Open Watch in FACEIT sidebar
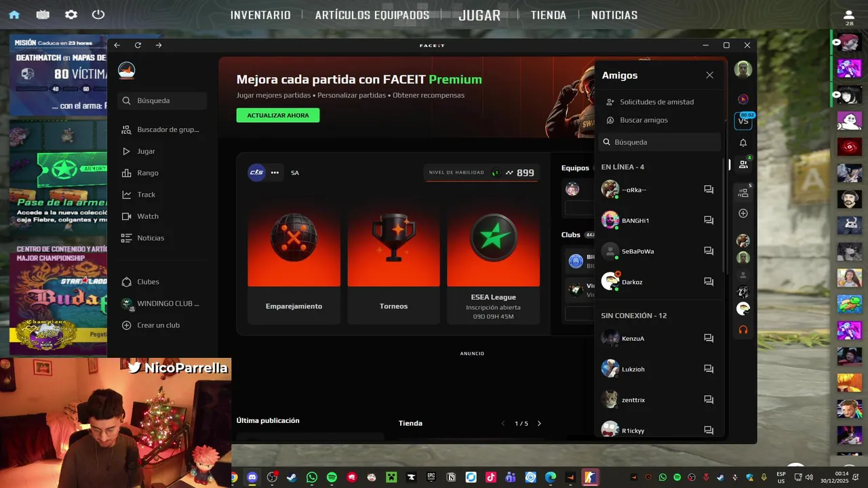Screen dimensions: 868x488 161,216
